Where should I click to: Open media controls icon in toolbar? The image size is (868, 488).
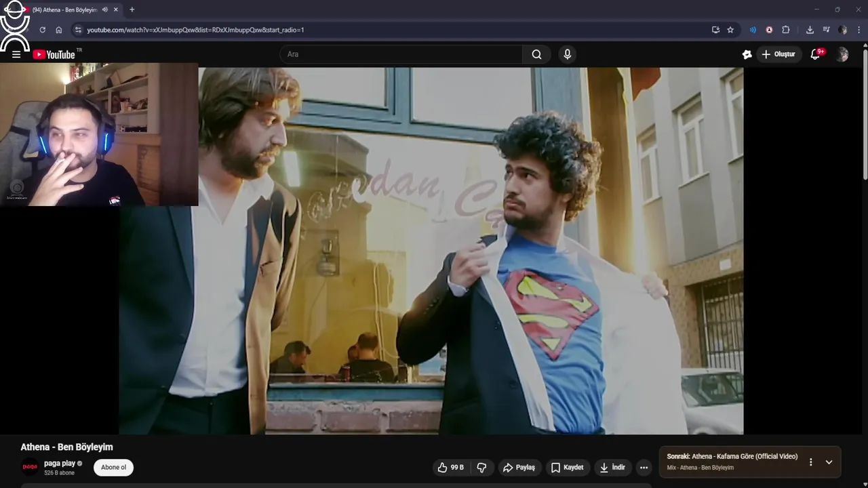pyautogui.click(x=826, y=30)
